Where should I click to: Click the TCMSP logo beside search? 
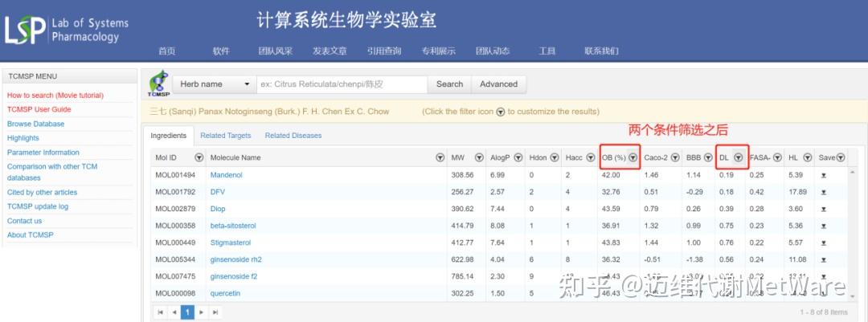click(158, 84)
